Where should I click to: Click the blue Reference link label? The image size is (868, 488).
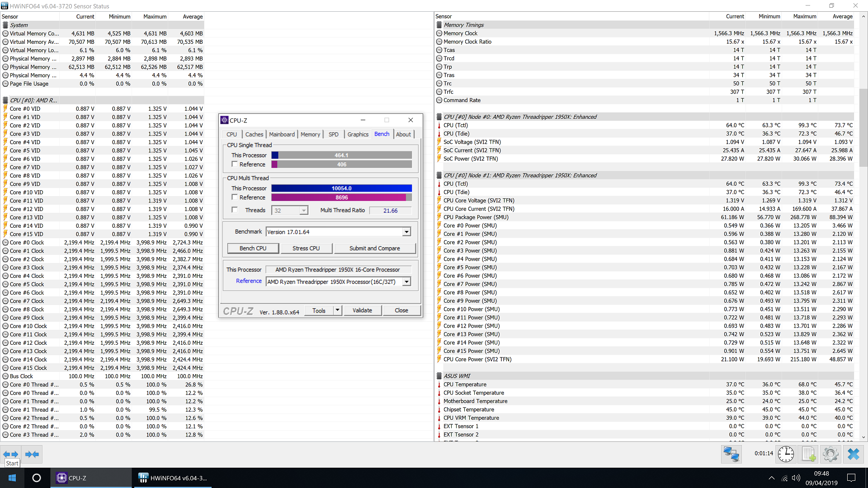pyautogui.click(x=249, y=281)
